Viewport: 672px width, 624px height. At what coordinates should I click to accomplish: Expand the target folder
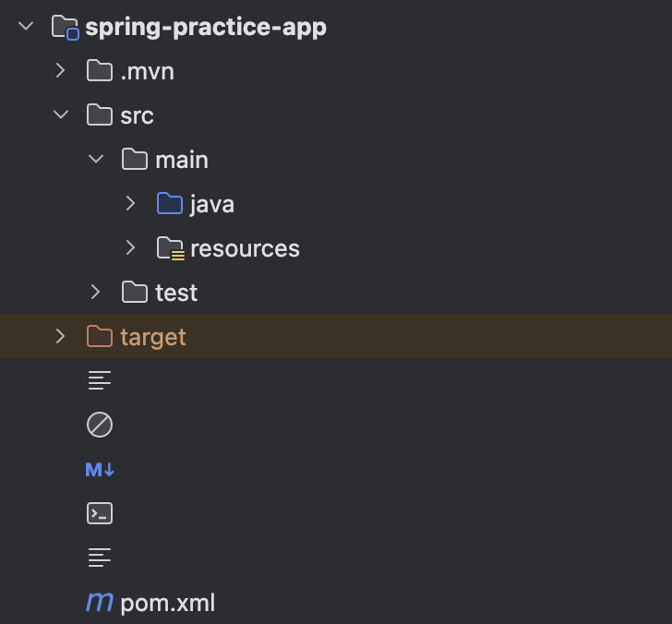coord(61,337)
